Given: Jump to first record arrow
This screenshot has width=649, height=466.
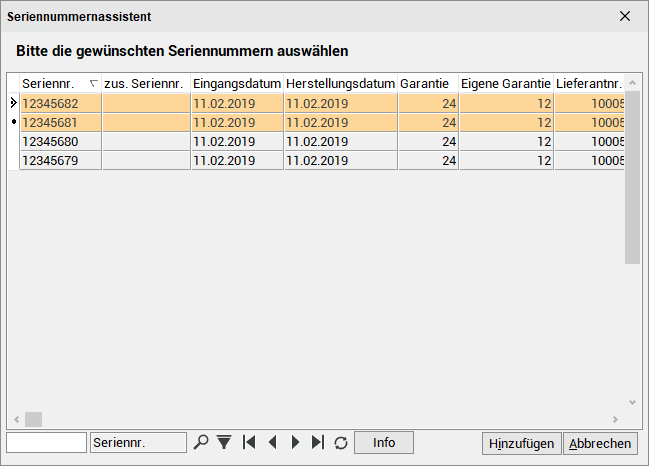Looking at the screenshot, I should tap(249, 442).
